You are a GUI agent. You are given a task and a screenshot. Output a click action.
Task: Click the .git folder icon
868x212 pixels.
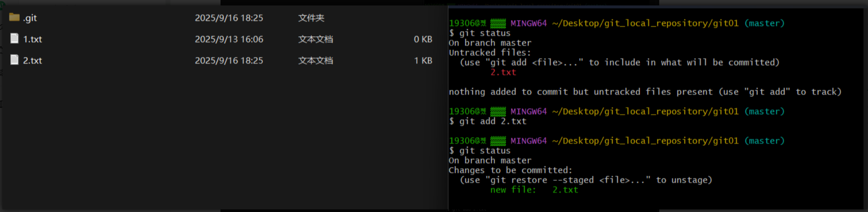point(15,17)
